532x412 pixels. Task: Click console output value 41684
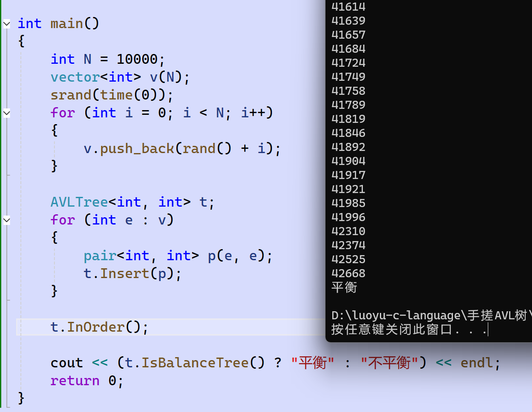[x=348, y=49]
